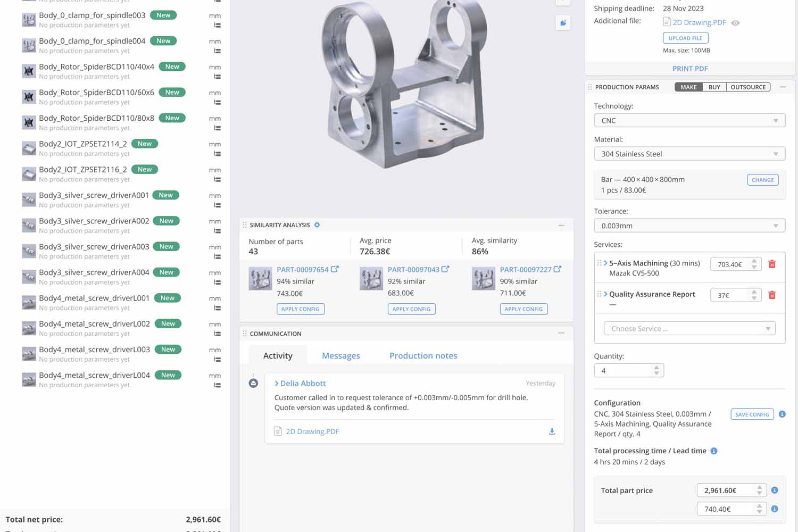The height and width of the screenshot is (532, 798).
Task: Open the Tolerance 0.003mm dropdown
Action: click(689, 226)
